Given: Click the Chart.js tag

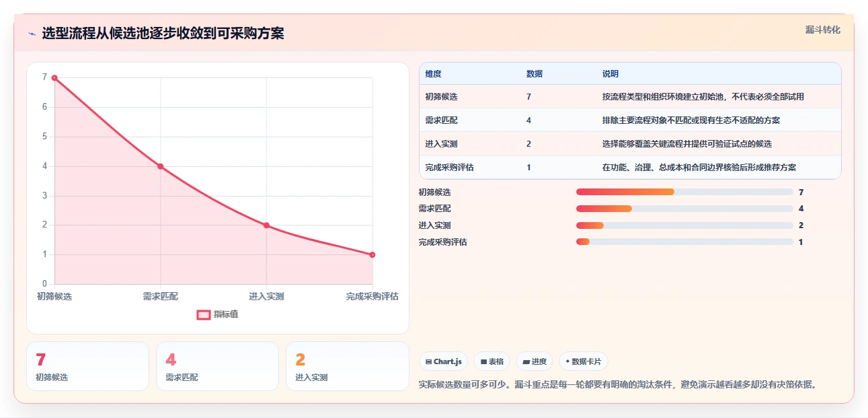Looking at the screenshot, I should (443, 361).
